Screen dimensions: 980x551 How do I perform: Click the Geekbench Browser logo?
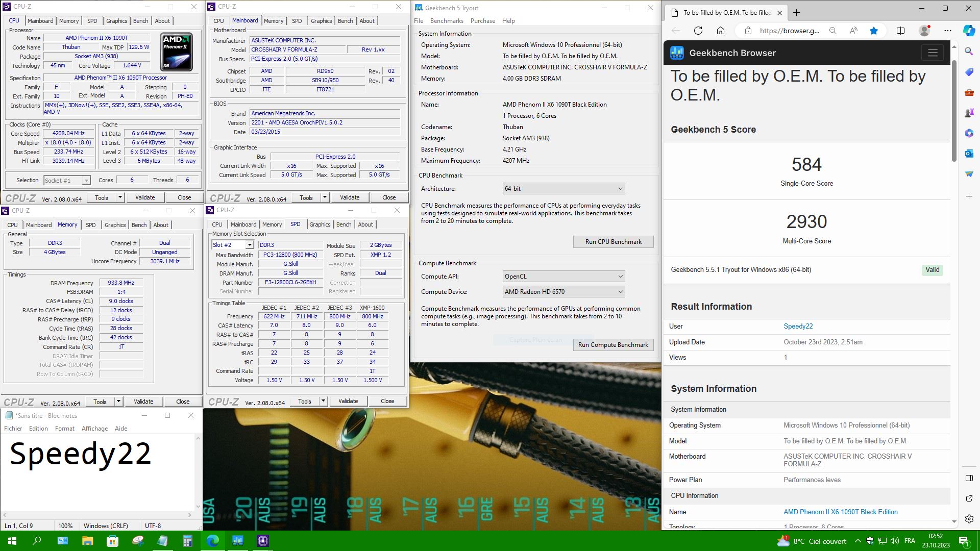pos(677,53)
